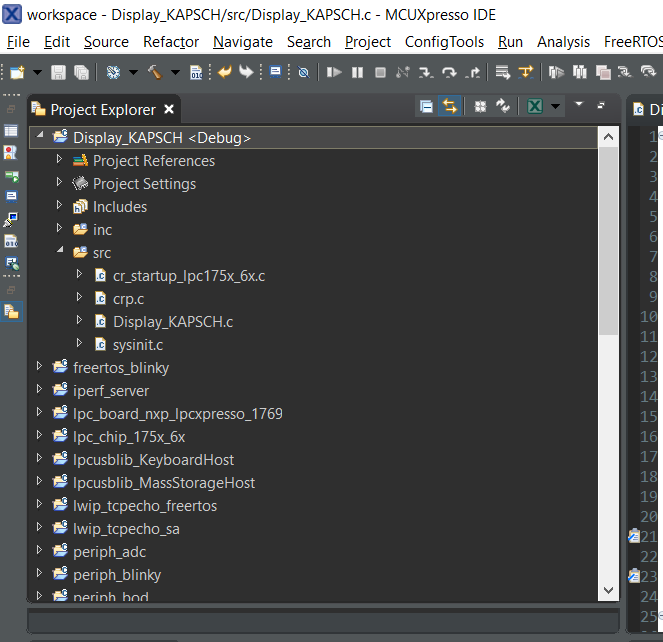Open the Edit menu

coord(57,42)
